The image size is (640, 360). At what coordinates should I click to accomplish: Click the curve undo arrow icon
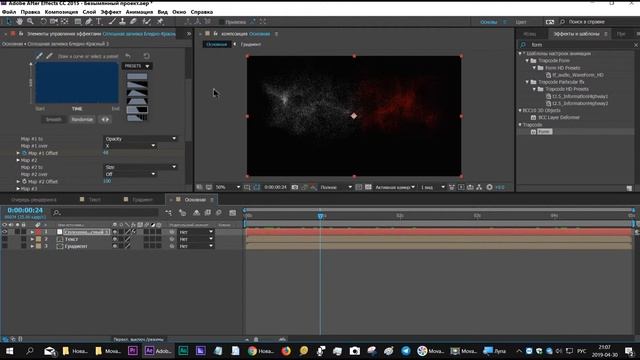click(128, 56)
